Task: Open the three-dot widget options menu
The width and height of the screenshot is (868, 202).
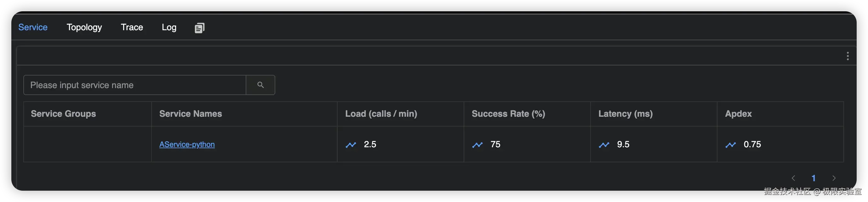Action: tap(848, 56)
